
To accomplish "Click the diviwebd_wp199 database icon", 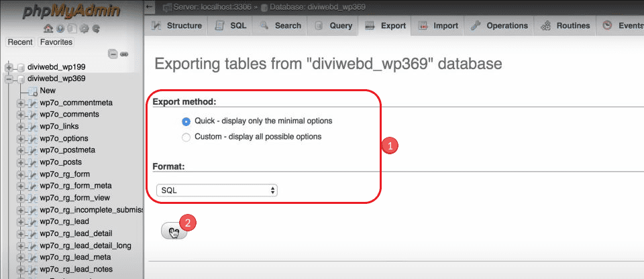I will (20, 67).
